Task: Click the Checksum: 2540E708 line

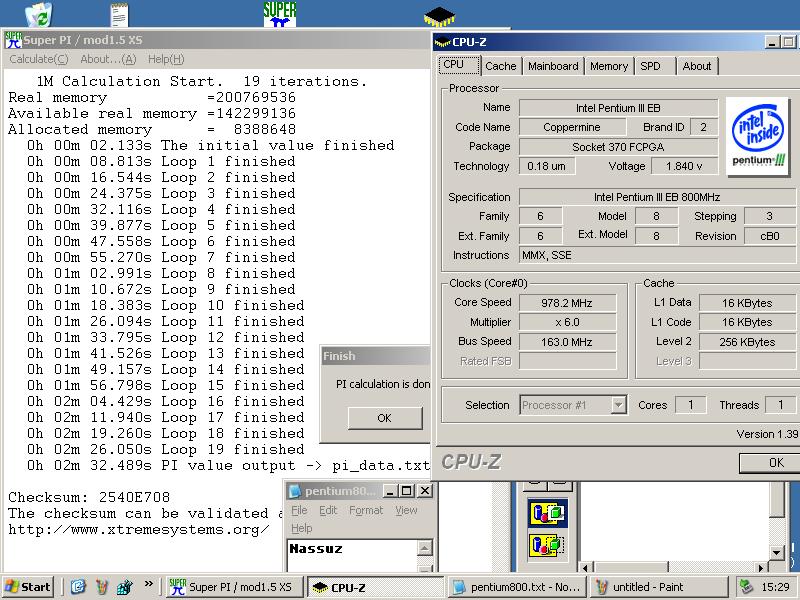Action: coord(89,497)
